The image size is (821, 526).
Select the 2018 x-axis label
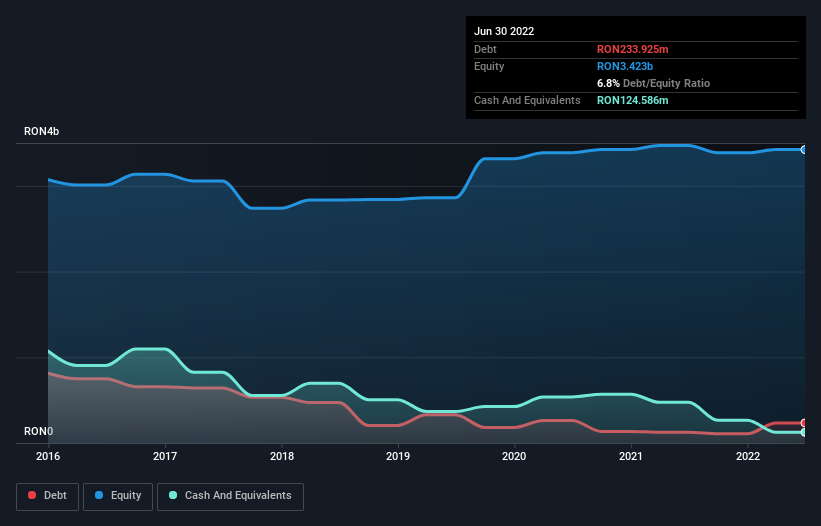click(282, 456)
